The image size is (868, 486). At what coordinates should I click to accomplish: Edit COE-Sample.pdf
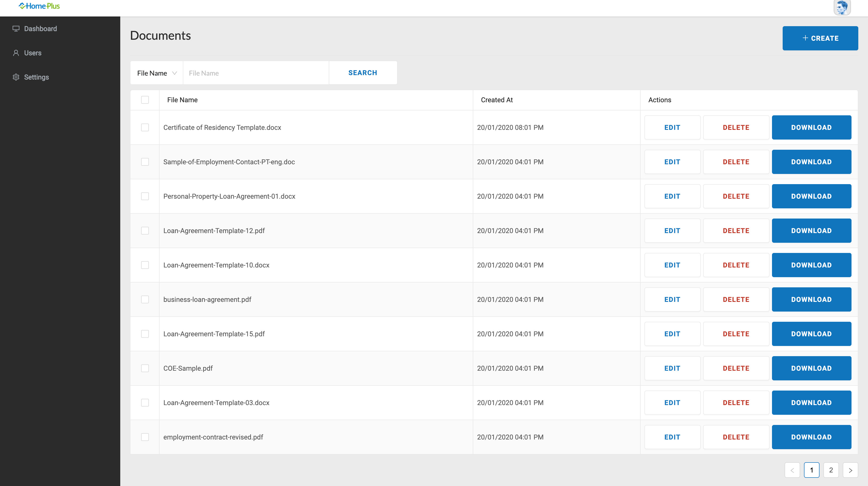[672, 368]
